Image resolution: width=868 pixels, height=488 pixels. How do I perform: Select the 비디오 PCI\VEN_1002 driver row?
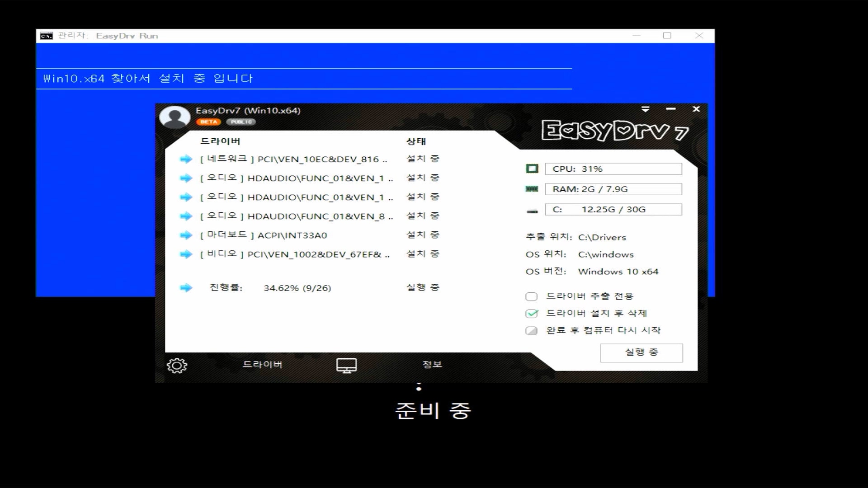(x=295, y=254)
